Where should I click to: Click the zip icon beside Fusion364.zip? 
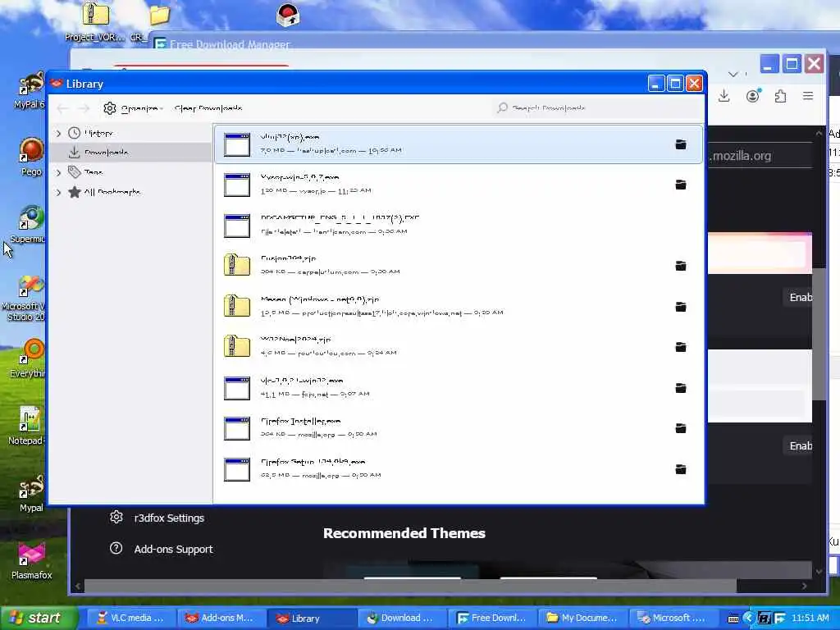tap(237, 265)
